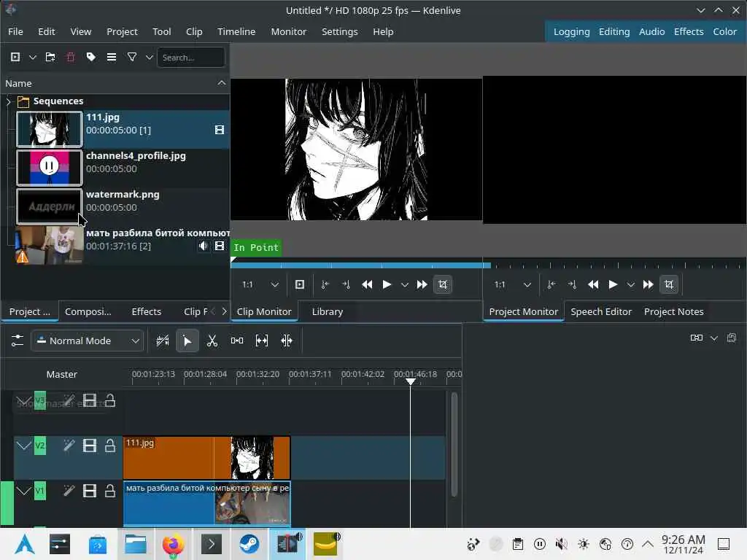Fast forward in the Clip Monitor
Image resolution: width=747 pixels, height=560 pixels.
click(x=422, y=284)
